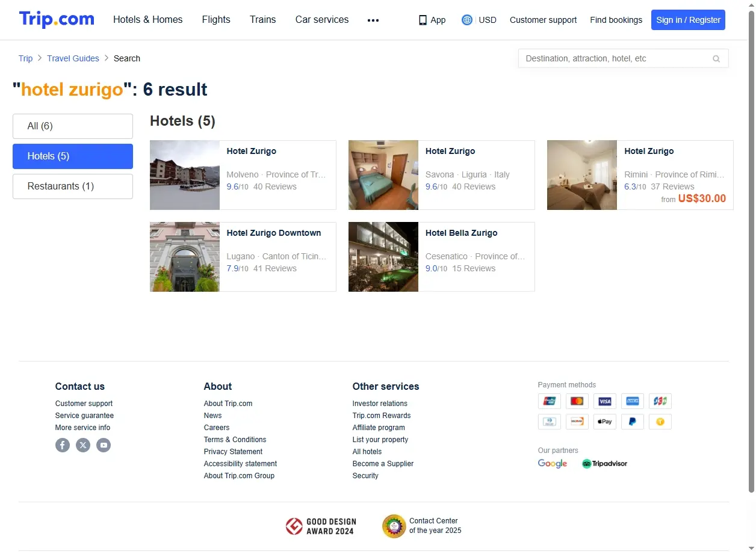Viewport: 756px width, 554px height.
Task: Open About Trip.com link
Action: (228, 404)
